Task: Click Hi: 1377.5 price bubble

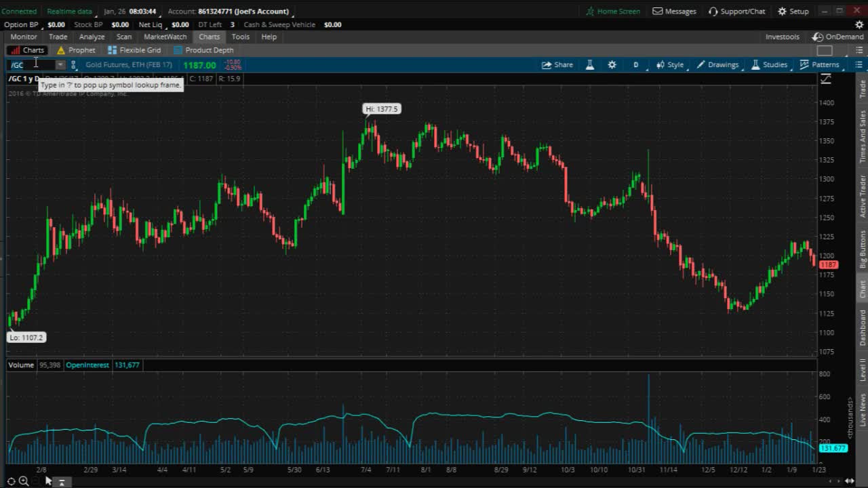Action: pos(382,109)
